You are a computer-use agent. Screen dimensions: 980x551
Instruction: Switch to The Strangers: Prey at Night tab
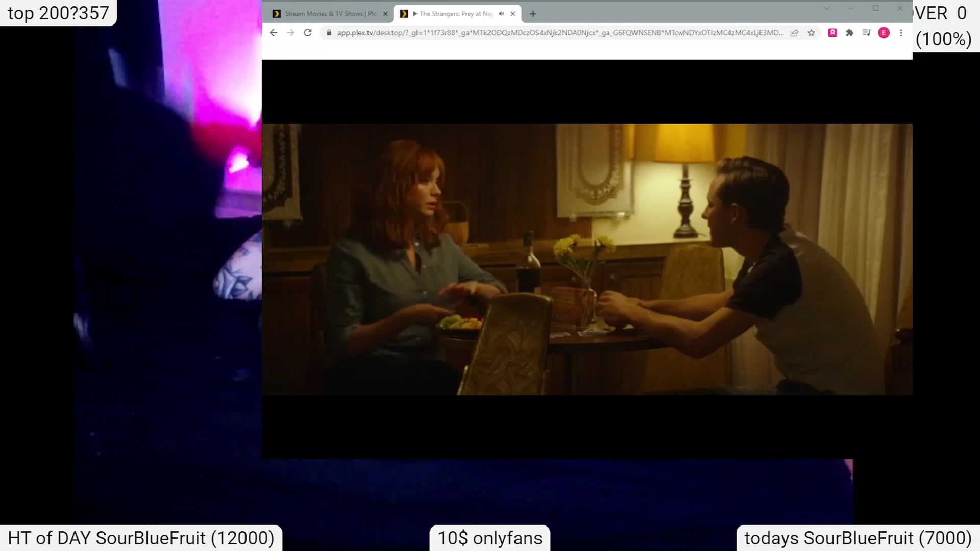[x=457, y=14]
